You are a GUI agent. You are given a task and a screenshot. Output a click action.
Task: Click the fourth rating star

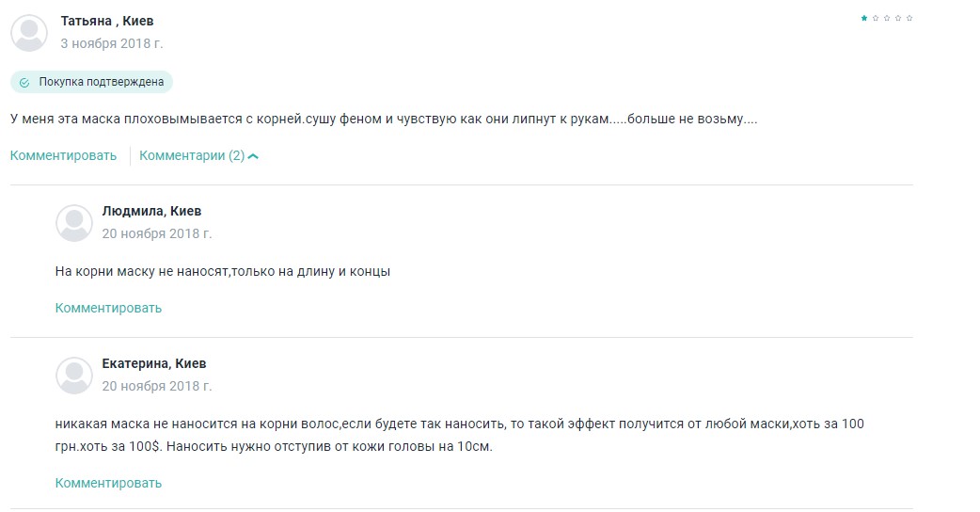(x=898, y=18)
